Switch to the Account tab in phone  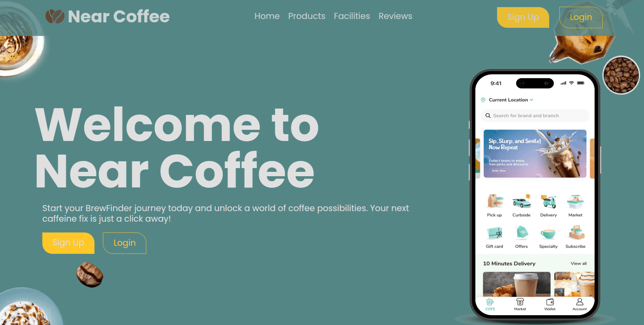580,304
